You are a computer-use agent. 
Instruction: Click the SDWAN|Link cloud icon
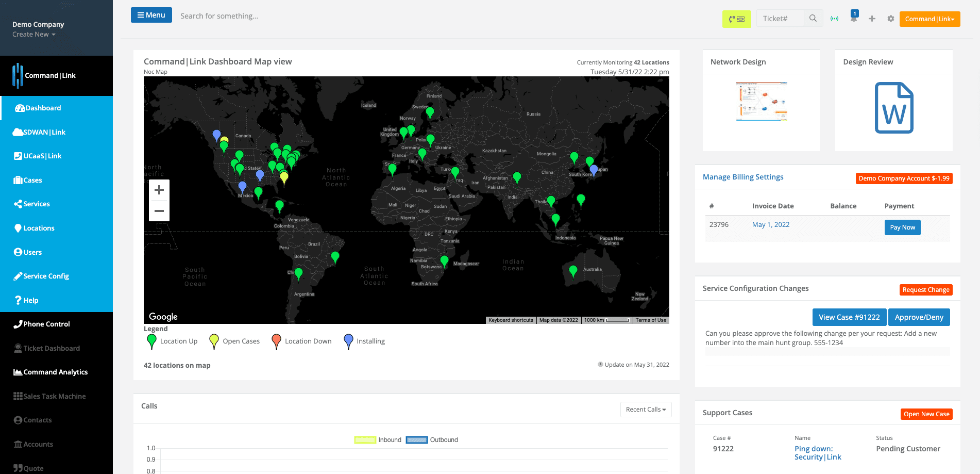click(18, 132)
